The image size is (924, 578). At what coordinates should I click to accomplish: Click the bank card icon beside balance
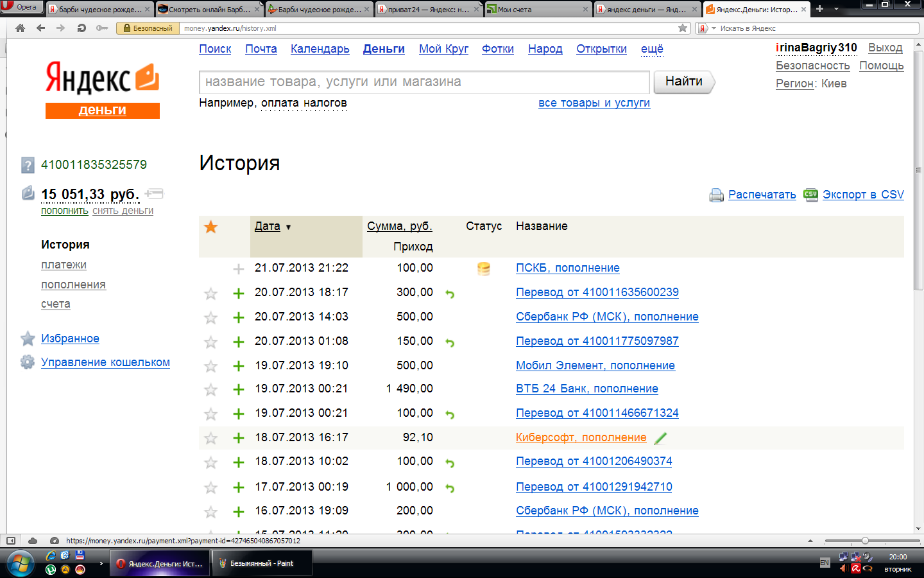154,193
